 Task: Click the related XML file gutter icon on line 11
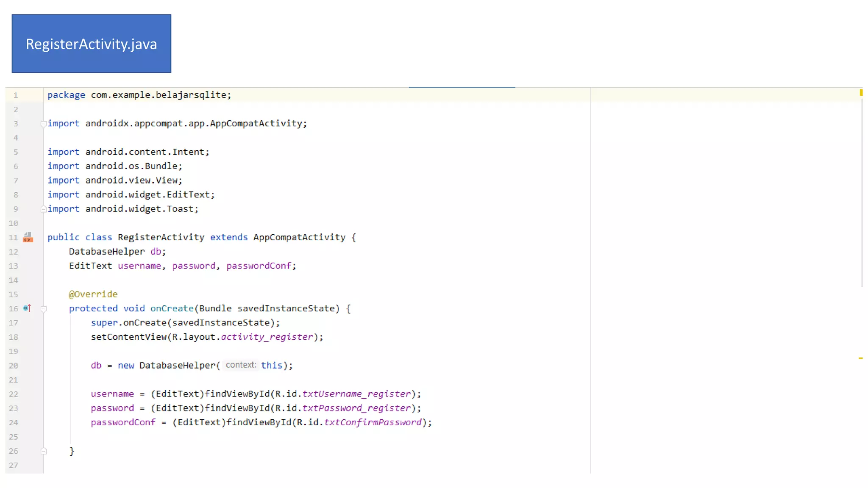pos(28,237)
